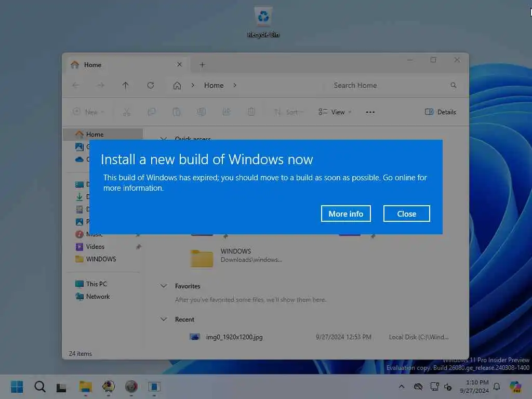
Task: Refresh the File Explorer view
Action: pyautogui.click(x=151, y=85)
